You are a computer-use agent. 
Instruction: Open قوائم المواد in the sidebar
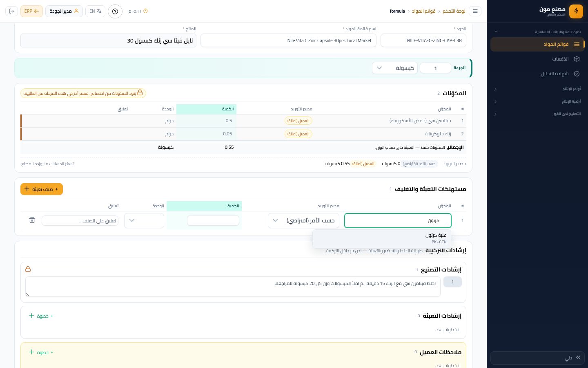[x=537, y=44]
